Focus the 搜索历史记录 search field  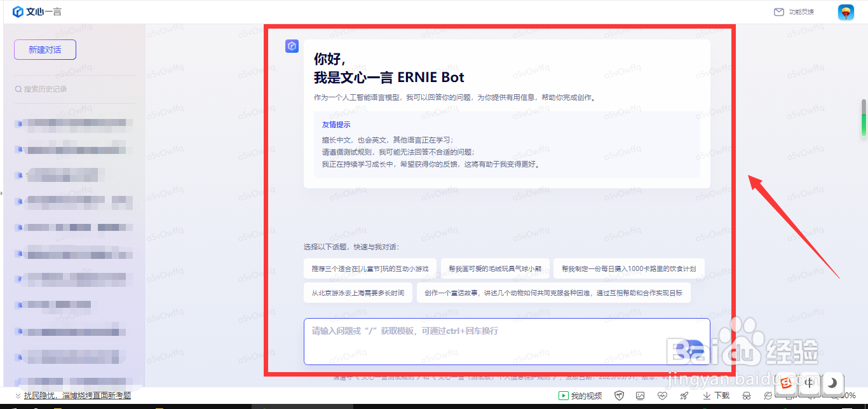pyautogui.click(x=74, y=89)
